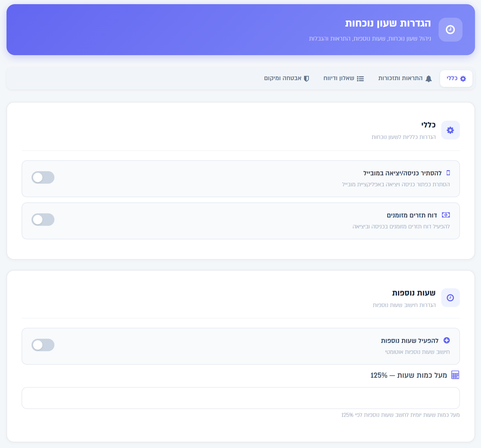The width and height of the screenshot is (481, 448).
Task: Click the calculator icon beside מעל כמות שעות
Action: [x=455, y=375]
